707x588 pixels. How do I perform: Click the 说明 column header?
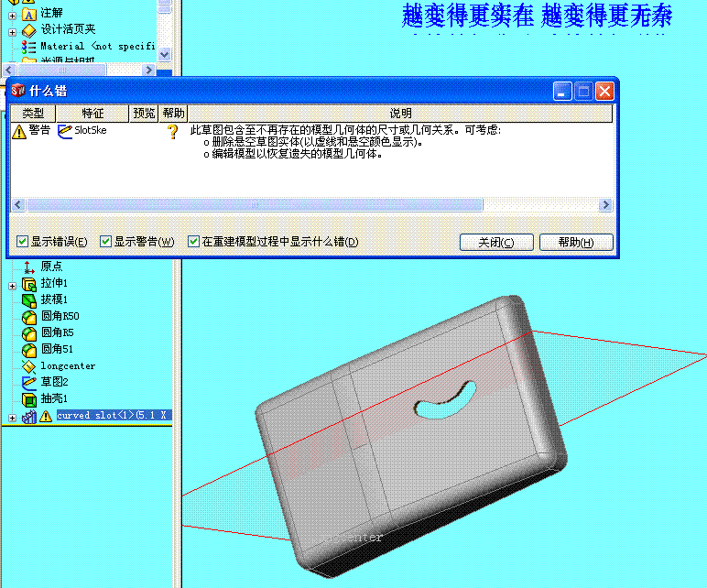coord(400,114)
